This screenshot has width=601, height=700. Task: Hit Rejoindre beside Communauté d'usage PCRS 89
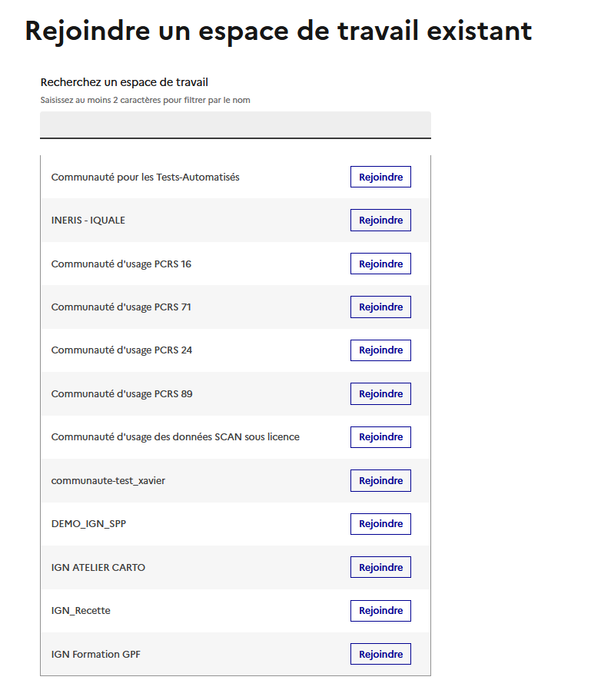click(x=380, y=394)
